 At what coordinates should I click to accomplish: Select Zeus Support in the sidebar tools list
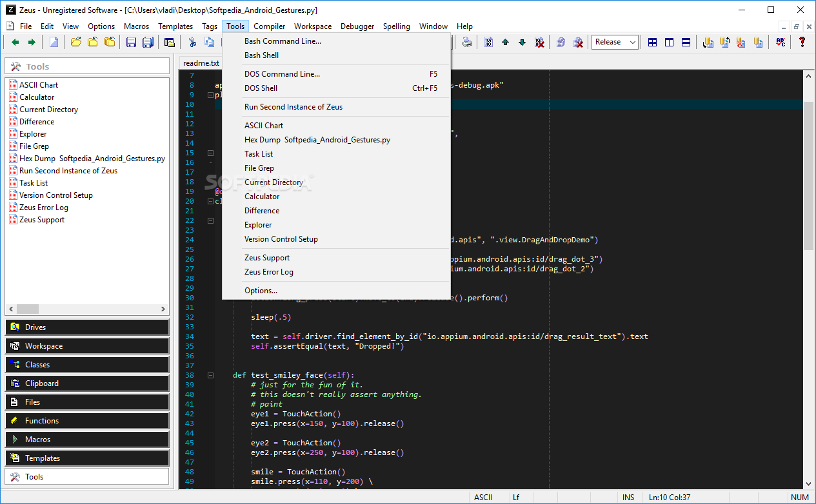(x=42, y=220)
